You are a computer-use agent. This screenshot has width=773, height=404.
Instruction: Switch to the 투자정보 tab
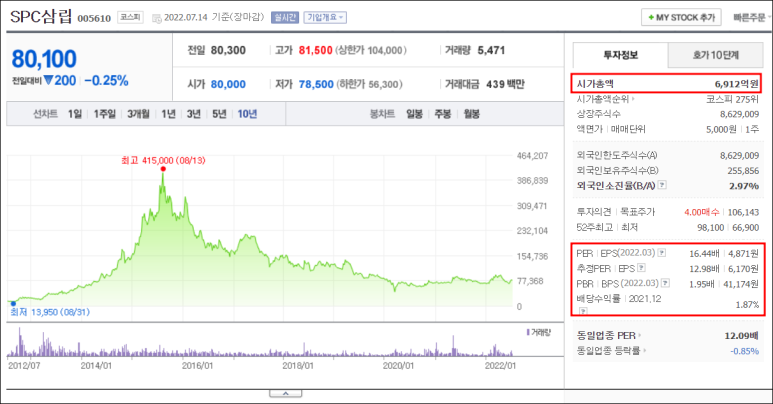pyautogui.click(x=620, y=55)
